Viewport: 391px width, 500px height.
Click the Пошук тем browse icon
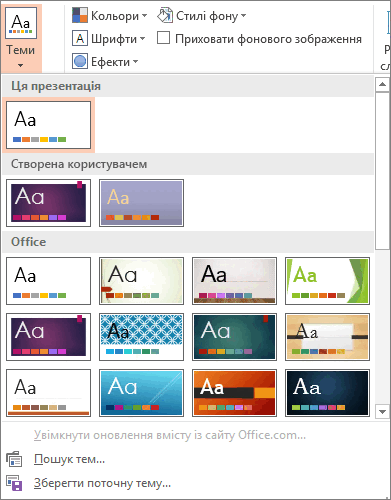click(x=14, y=459)
